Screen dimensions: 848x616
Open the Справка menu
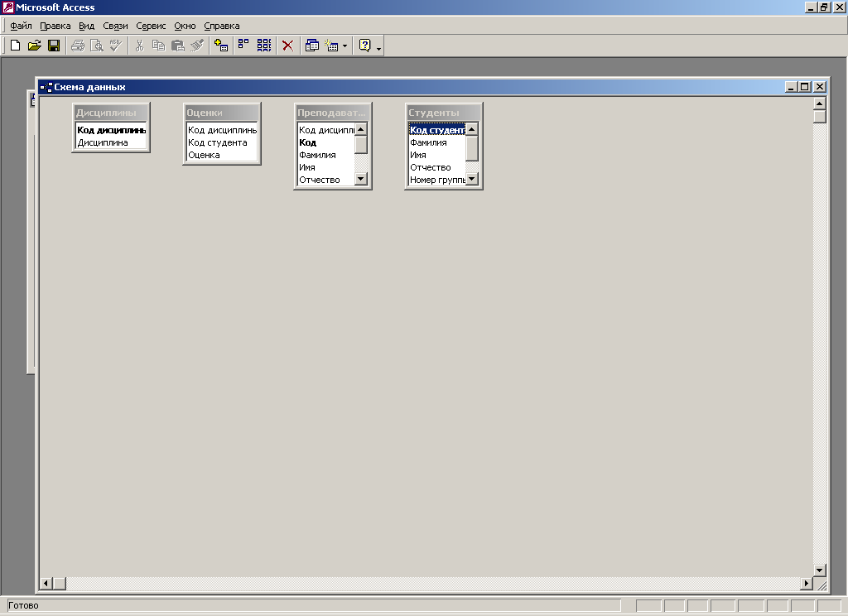pyautogui.click(x=222, y=26)
